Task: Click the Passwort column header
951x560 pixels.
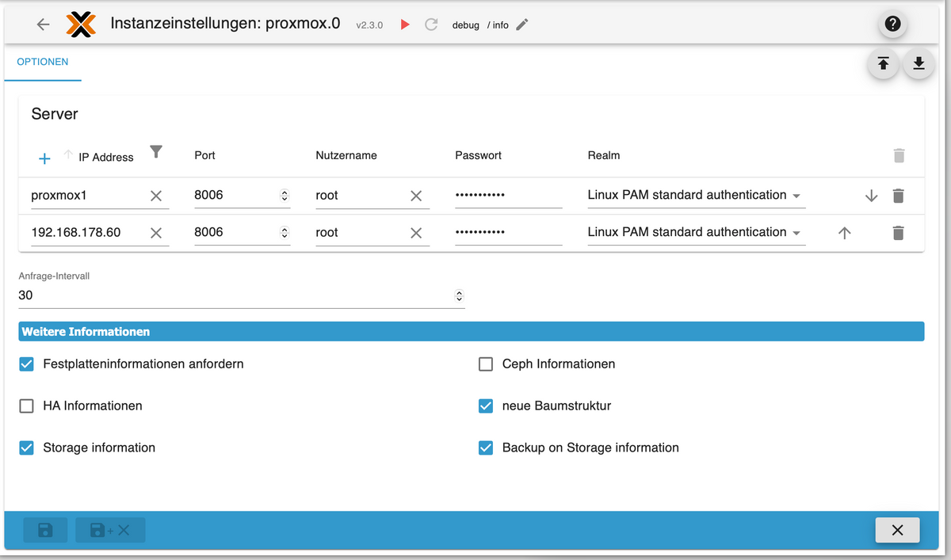Action: click(479, 155)
